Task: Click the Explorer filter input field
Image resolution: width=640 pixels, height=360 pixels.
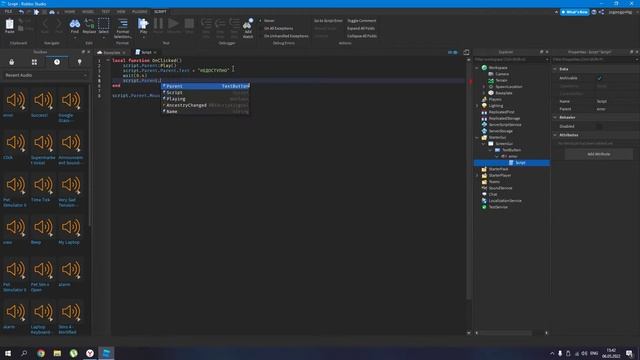Action: point(511,60)
